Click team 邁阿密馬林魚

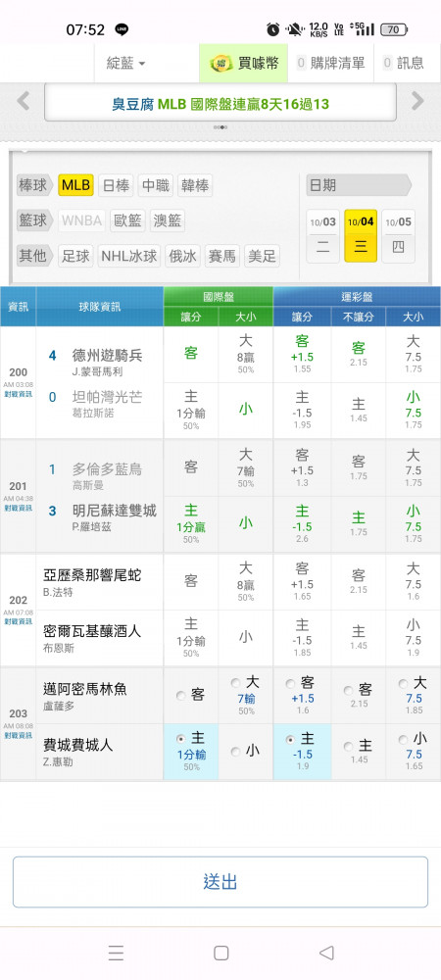pyautogui.click(x=85, y=689)
